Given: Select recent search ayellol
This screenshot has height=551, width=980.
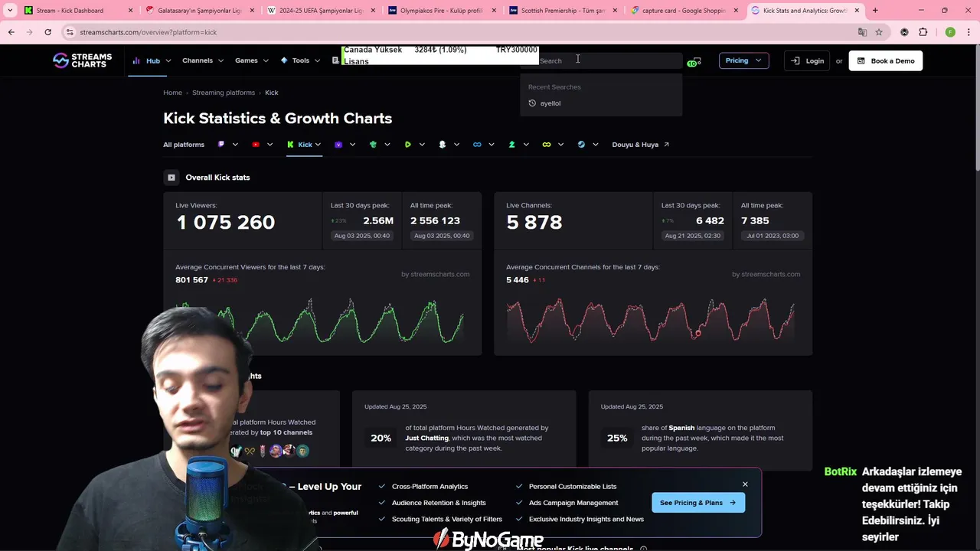Looking at the screenshot, I should [550, 103].
